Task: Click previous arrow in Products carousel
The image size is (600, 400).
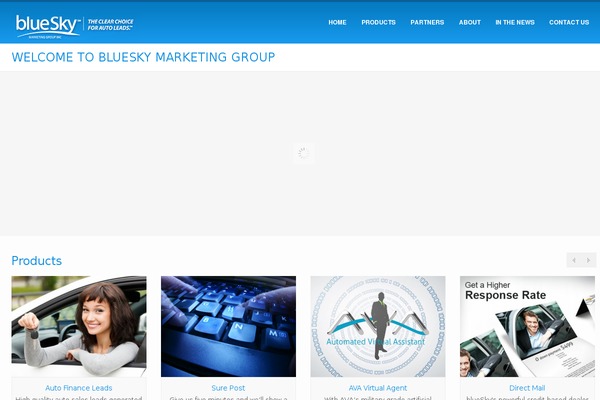Action: pos(574,260)
